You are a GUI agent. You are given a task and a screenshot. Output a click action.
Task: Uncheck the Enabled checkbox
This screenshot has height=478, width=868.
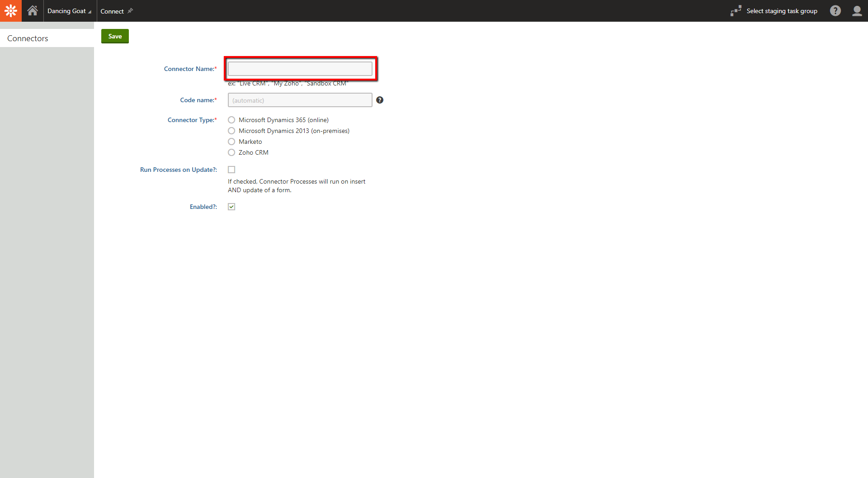tap(231, 207)
